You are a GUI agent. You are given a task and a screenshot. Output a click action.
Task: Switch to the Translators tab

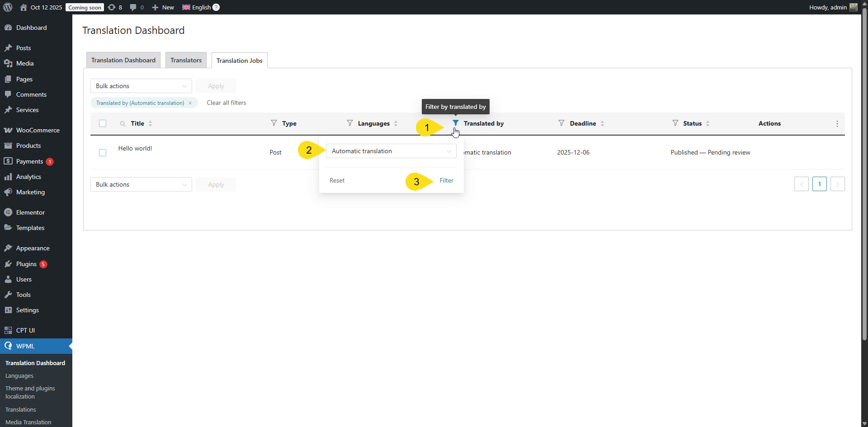186,60
